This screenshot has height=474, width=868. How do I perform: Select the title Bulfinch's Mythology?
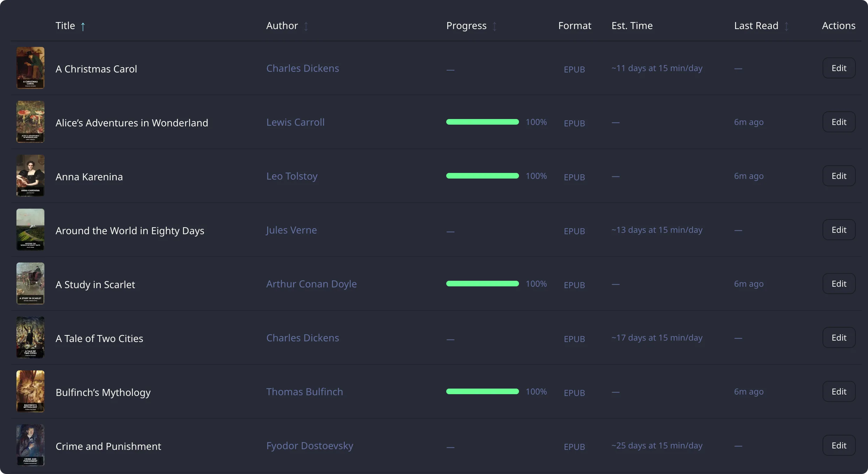coord(103,393)
